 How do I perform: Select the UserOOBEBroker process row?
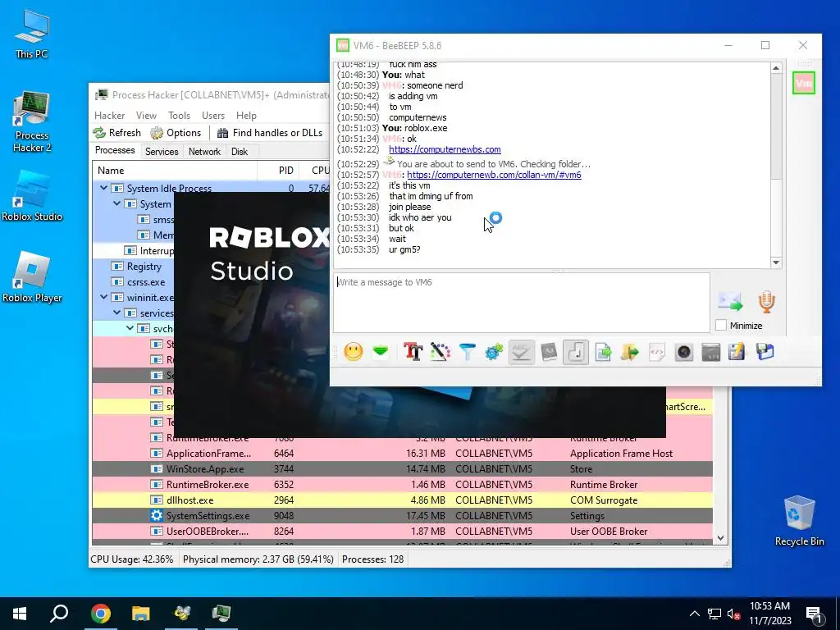tap(402, 531)
